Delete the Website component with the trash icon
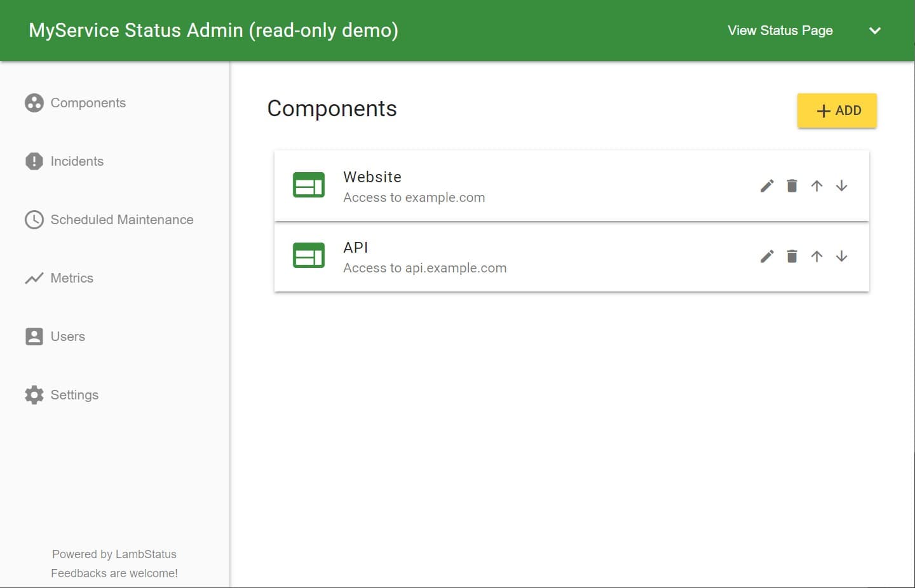Viewport: 915px width, 588px height. [x=792, y=185]
